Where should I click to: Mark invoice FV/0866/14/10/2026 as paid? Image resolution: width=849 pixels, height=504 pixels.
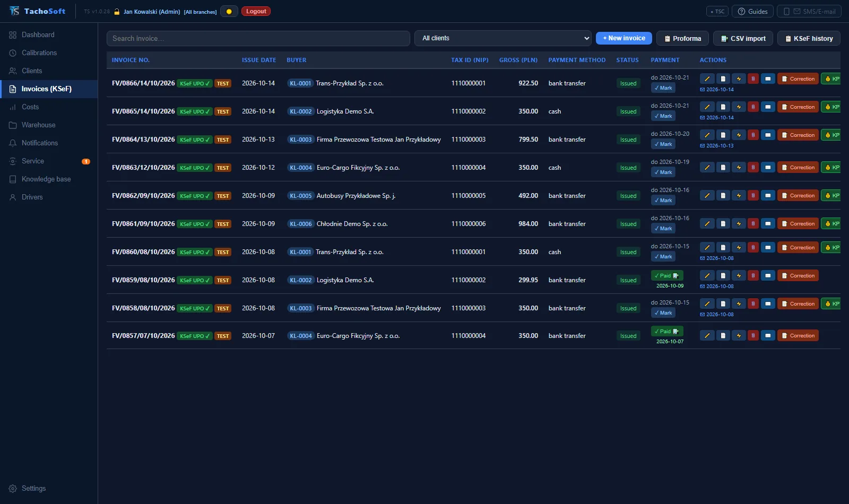[x=663, y=88]
